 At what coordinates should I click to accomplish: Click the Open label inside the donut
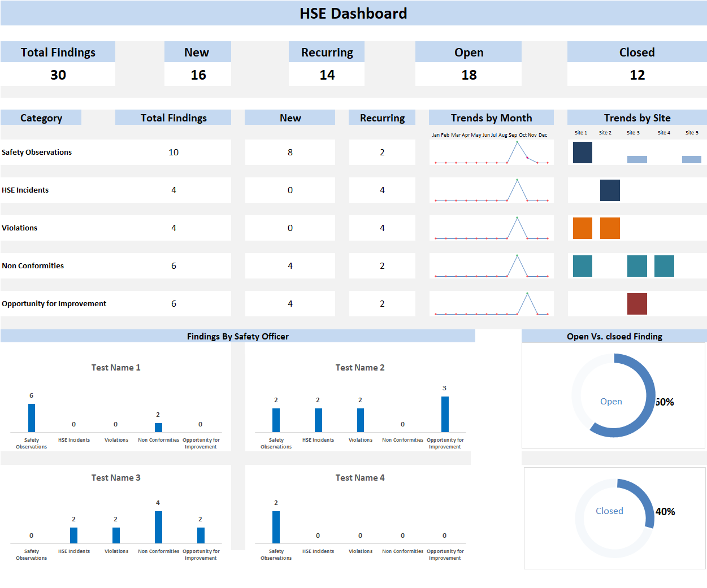pyautogui.click(x=611, y=402)
